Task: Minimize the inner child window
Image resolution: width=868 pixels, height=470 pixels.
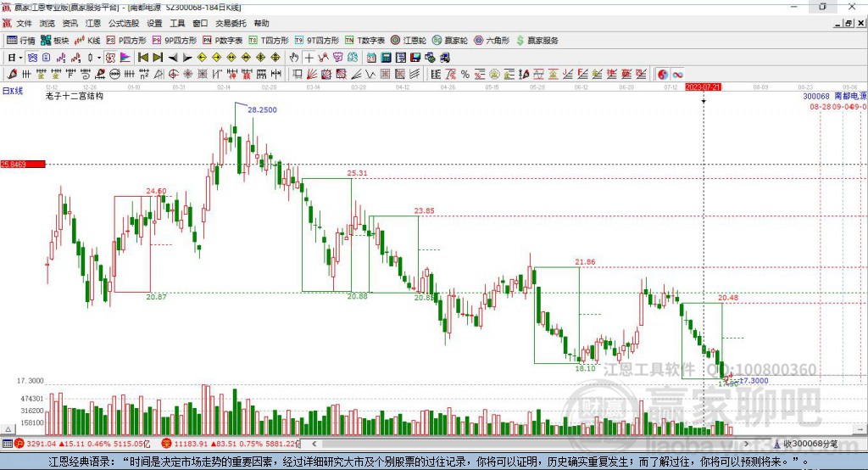Action: [837, 23]
